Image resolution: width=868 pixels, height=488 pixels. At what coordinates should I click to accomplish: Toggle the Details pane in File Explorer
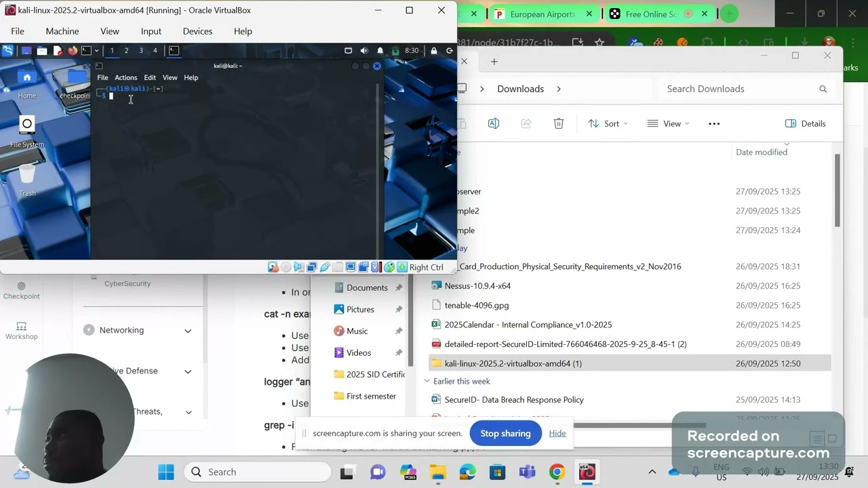click(x=806, y=123)
